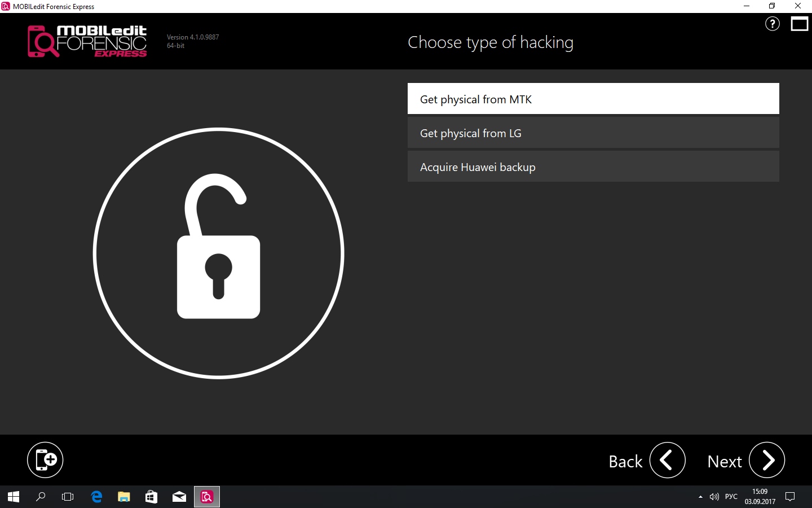The image size is (812, 508).
Task: Open the Windows Start menu
Action: [x=14, y=497]
